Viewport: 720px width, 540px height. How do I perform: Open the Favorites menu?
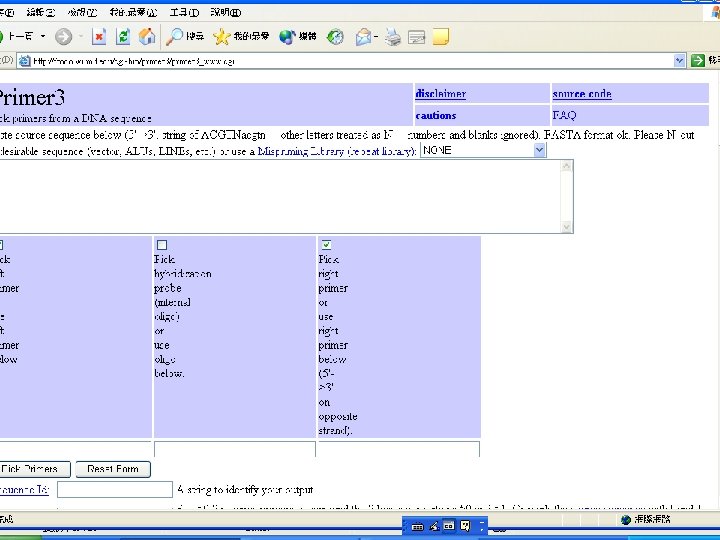133,12
